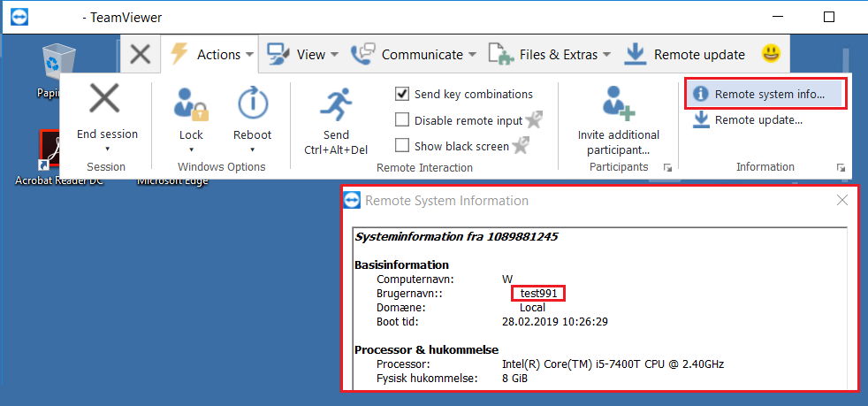Maximize the TeamViewer window
The height and width of the screenshot is (406, 868).
828,17
